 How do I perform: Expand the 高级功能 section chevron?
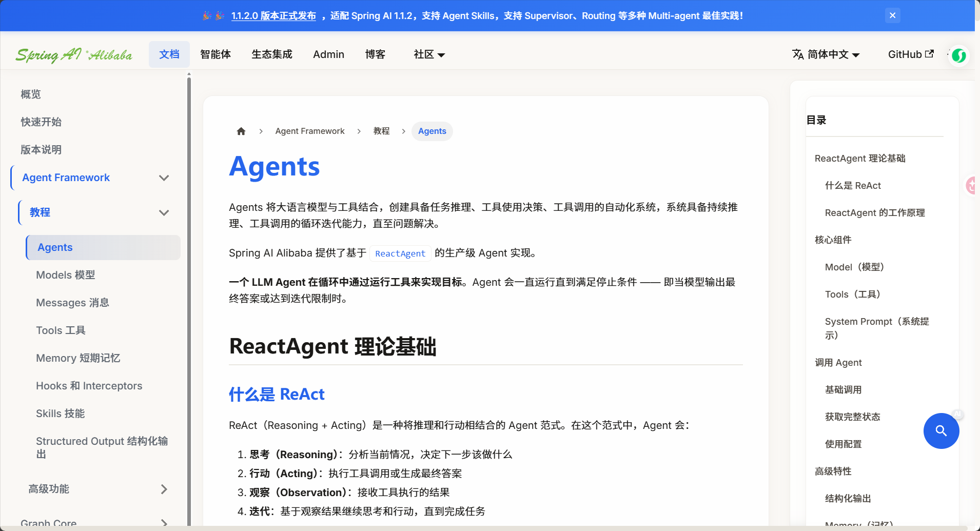point(164,489)
